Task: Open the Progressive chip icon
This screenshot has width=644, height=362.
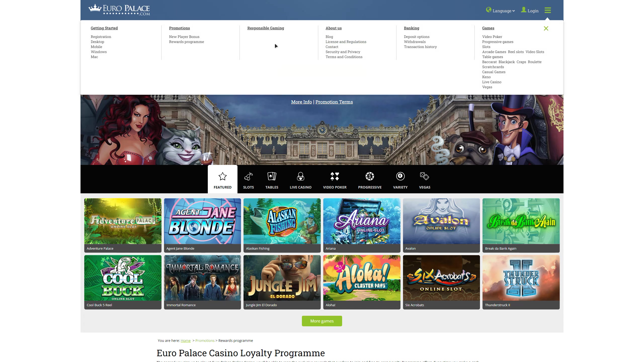Action: tap(370, 176)
